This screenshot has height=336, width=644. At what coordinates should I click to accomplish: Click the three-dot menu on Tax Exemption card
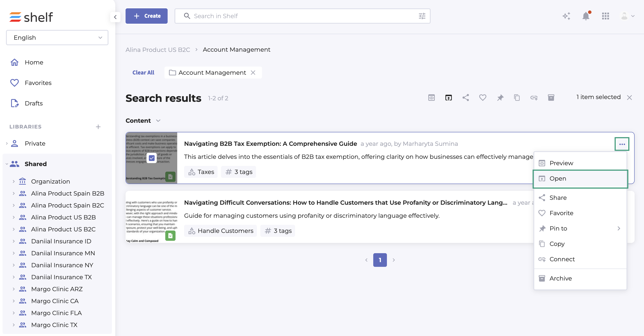[622, 144]
